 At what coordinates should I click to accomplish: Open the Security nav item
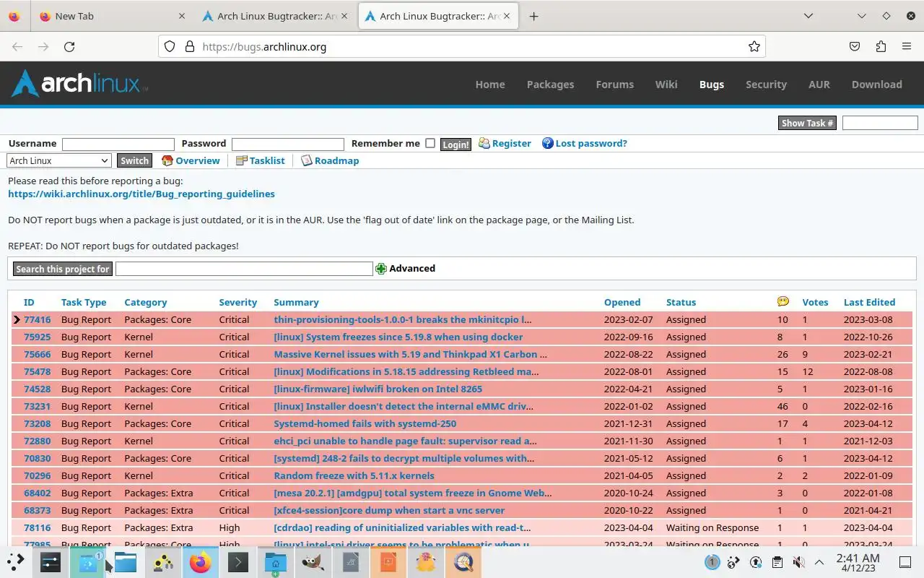[x=766, y=84]
